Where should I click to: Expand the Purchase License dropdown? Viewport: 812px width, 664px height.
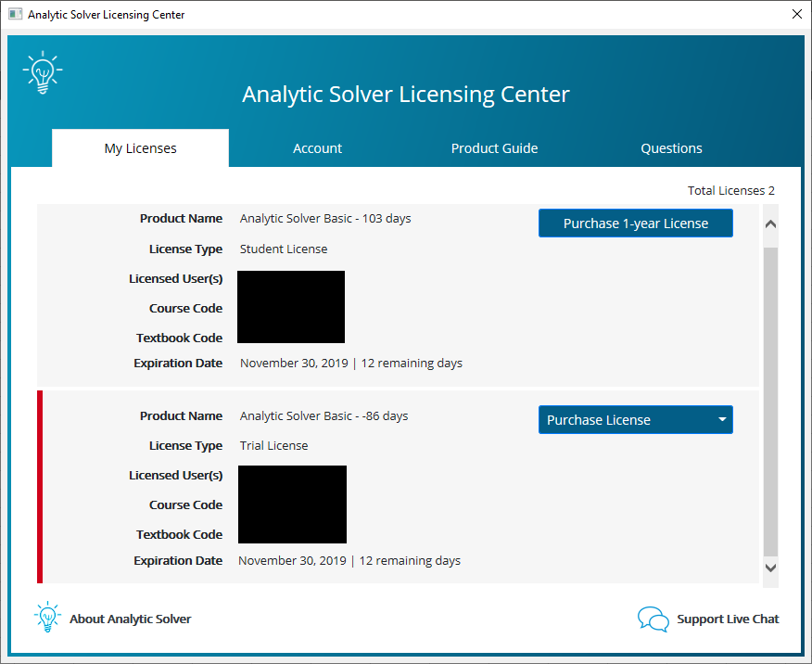[x=635, y=419]
